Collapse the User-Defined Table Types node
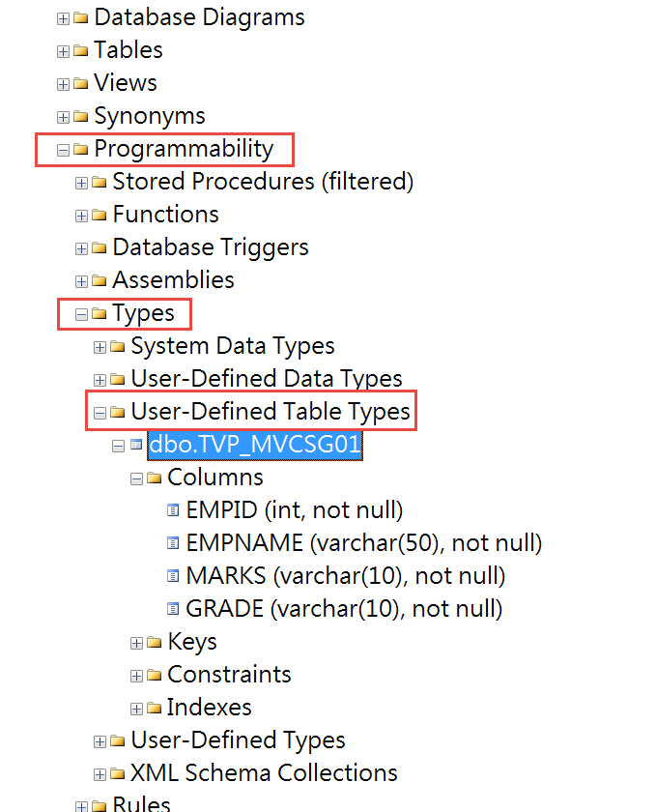 tap(100, 413)
